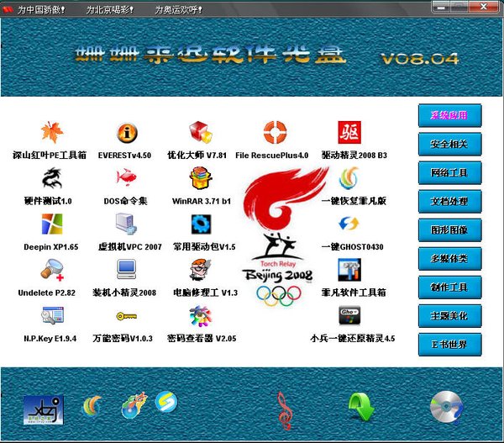Open 小兵一键还原精灵4.5 Ghost icon
504x443 pixels.
pos(349,315)
